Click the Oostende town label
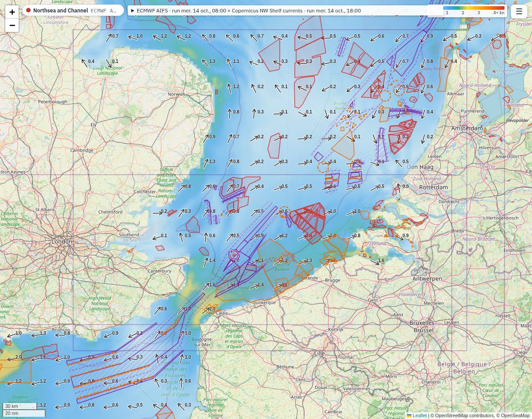This screenshot has width=532, height=419. point(308,278)
